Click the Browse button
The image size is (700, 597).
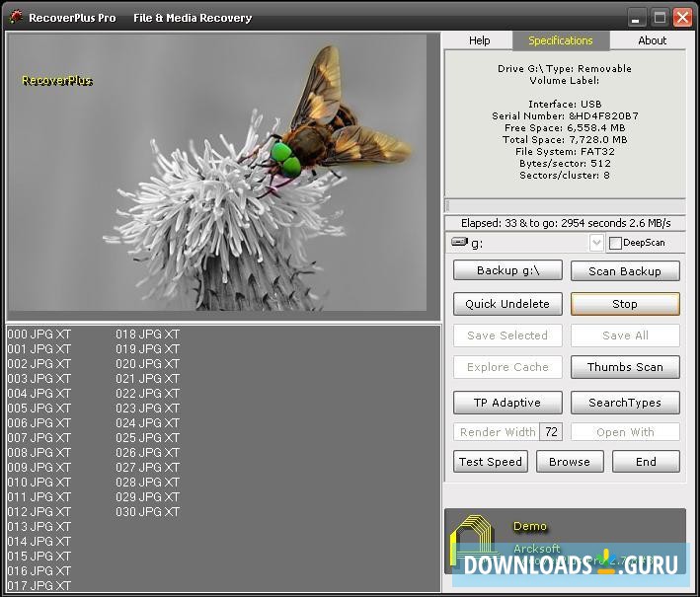[x=570, y=462]
